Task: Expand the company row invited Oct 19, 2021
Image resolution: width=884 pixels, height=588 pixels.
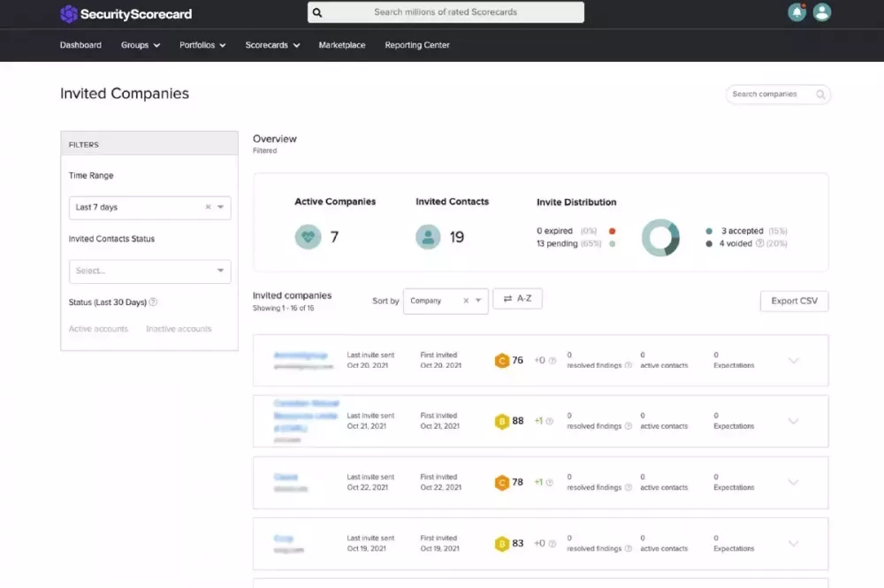Action: (x=793, y=544)
